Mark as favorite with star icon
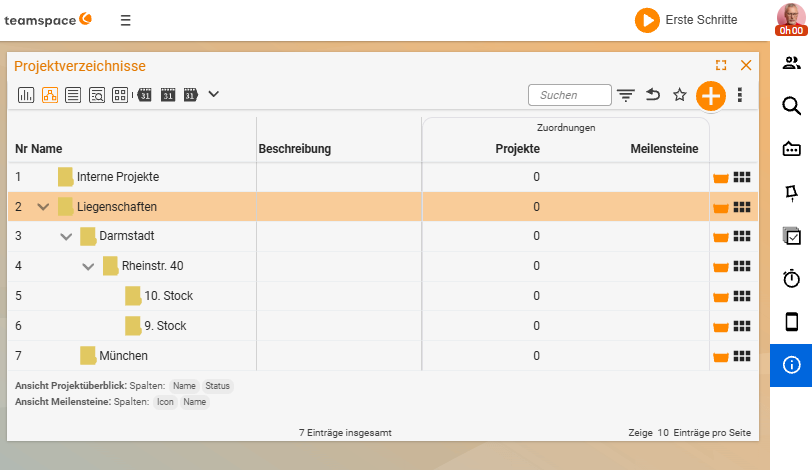The height and width of the screenshot is (470, 812). [679, 95]
